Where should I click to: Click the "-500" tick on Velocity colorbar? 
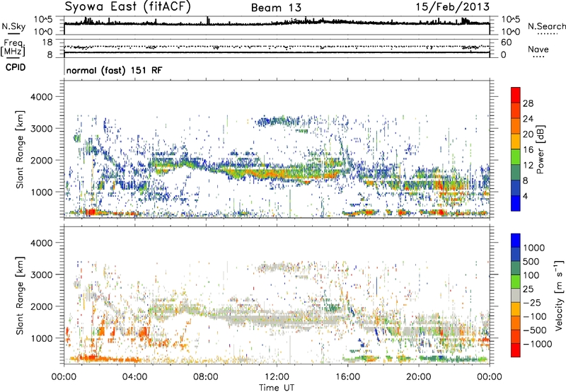coord(535,330)
